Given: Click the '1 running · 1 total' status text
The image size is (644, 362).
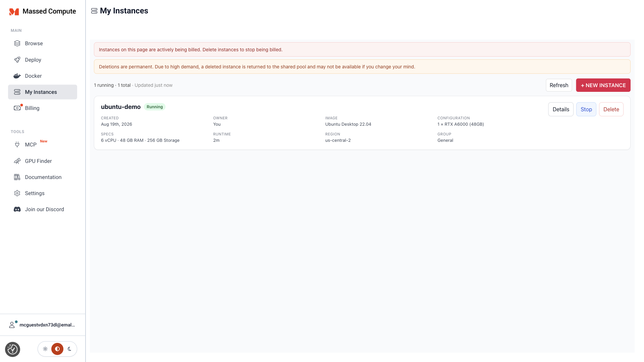Looking at the screenshot, I should 112,85.
